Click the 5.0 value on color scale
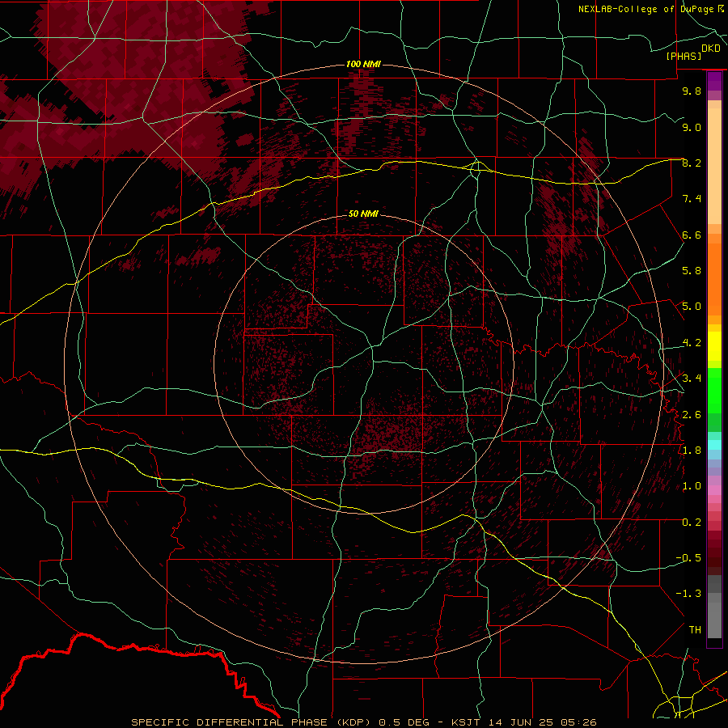This screenshot has width=728, height=728. click(692, 307)
